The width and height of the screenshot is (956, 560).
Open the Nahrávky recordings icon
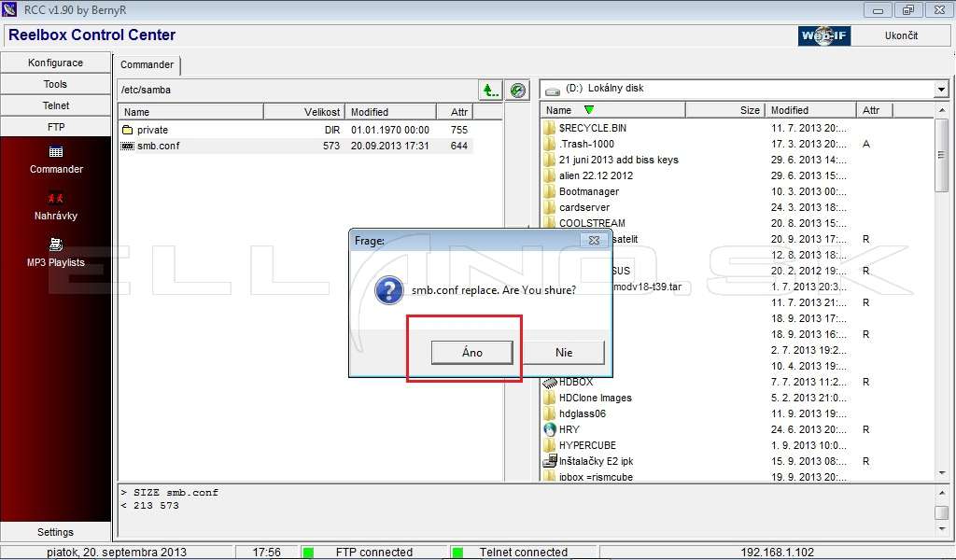click(55, 198)
